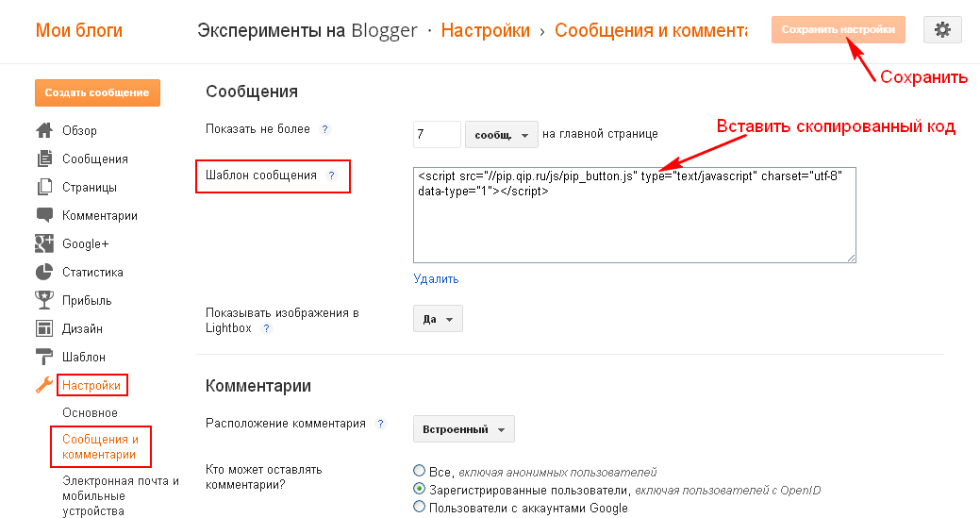980x518 pixels.
Task: Click the Pages icon in the sidebar
Action: (x=44, y=187)
